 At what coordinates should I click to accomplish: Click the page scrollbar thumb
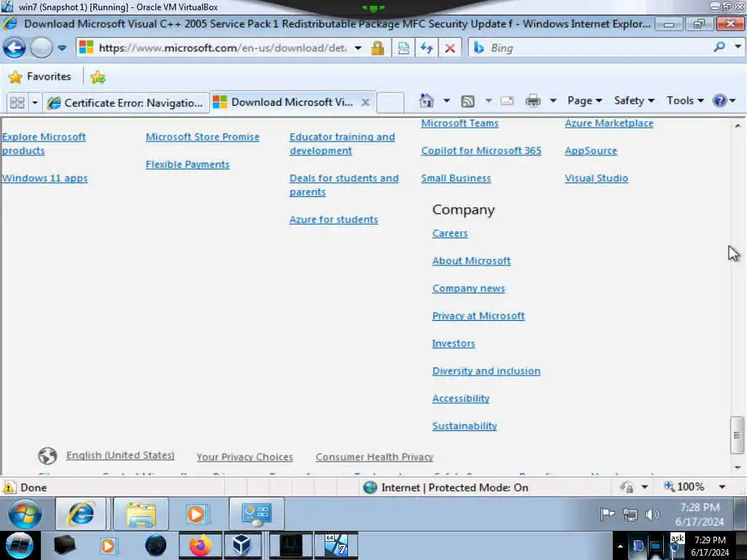[x=737, y=435]
